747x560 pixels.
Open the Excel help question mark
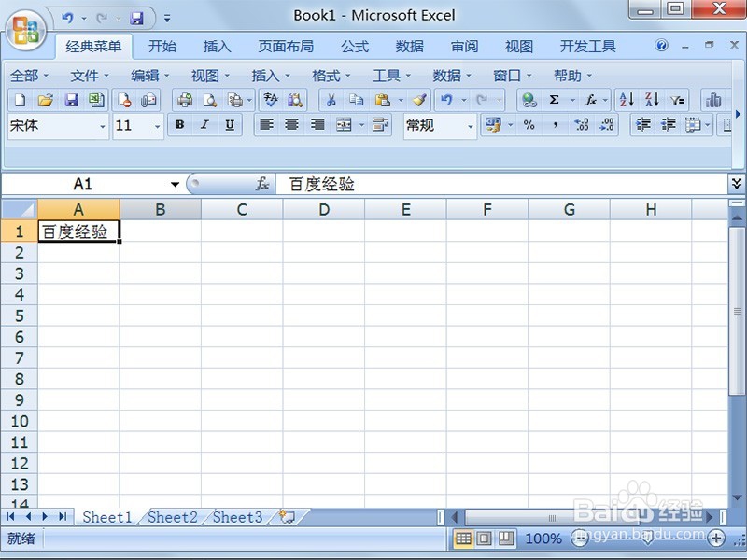[x=661, y=46]
